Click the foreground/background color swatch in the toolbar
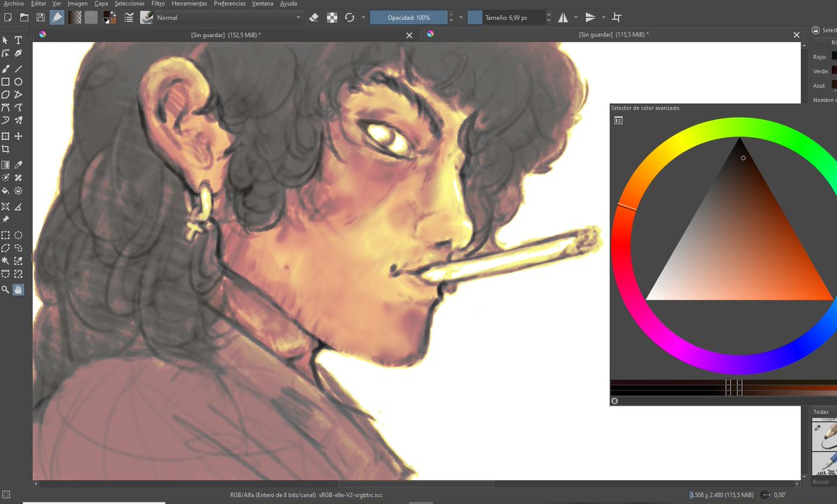Screen dimensions: 837x504 (x=110, y=17)
